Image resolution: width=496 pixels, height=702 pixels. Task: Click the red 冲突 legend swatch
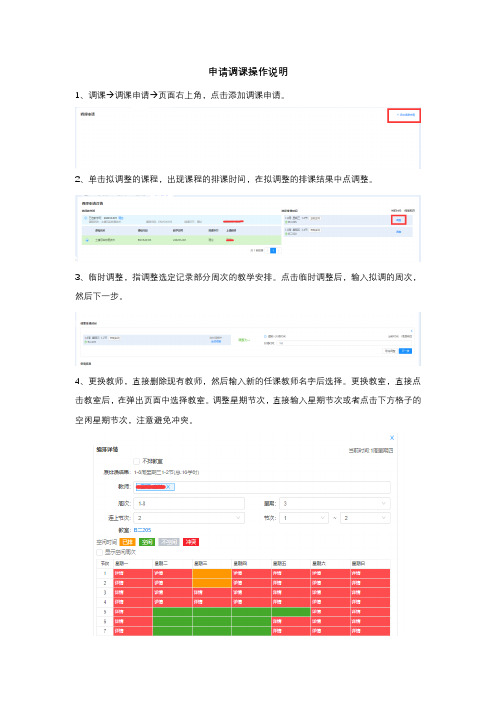pyautogui.click(x=191, y=542)
